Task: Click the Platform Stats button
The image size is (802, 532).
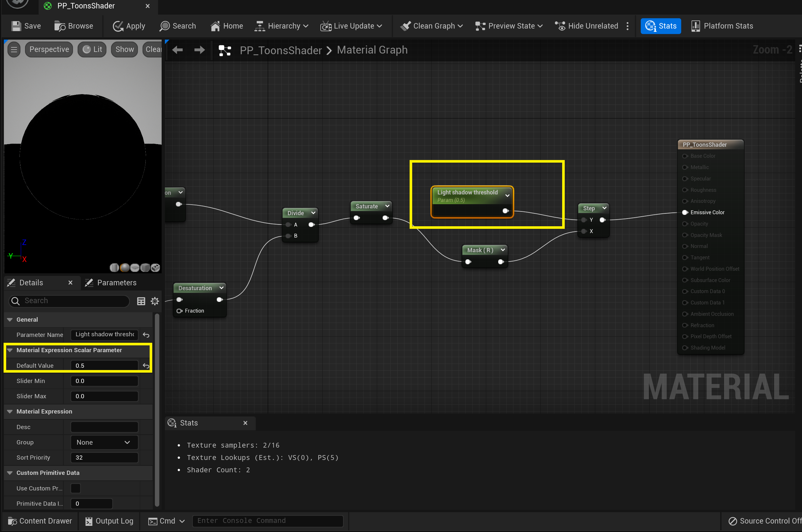Action: (722, 26)
